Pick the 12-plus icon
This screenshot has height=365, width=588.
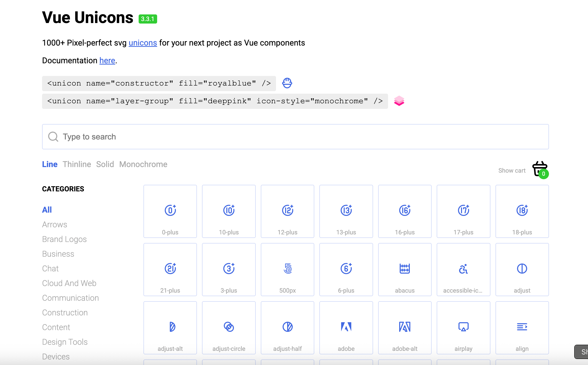[x=287, y=211]
